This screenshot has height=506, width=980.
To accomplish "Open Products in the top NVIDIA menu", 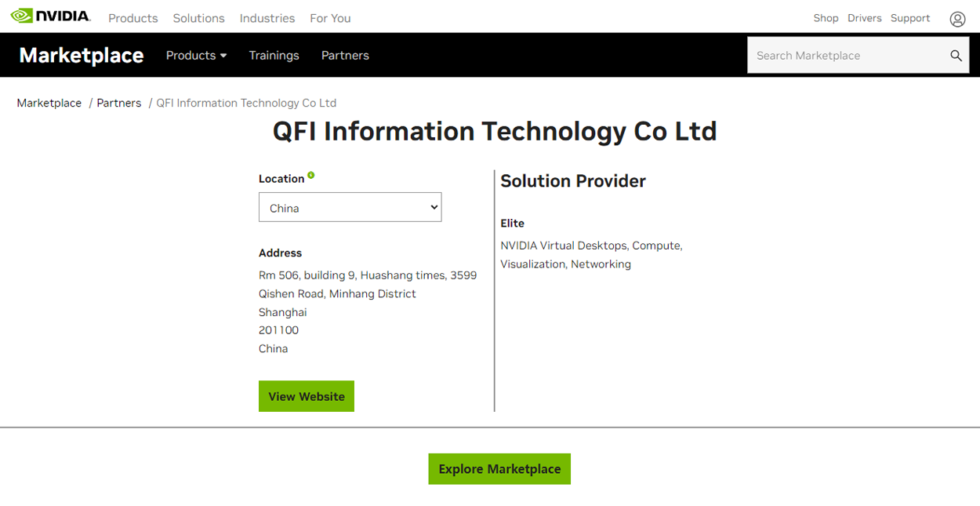I will [132, 18].
